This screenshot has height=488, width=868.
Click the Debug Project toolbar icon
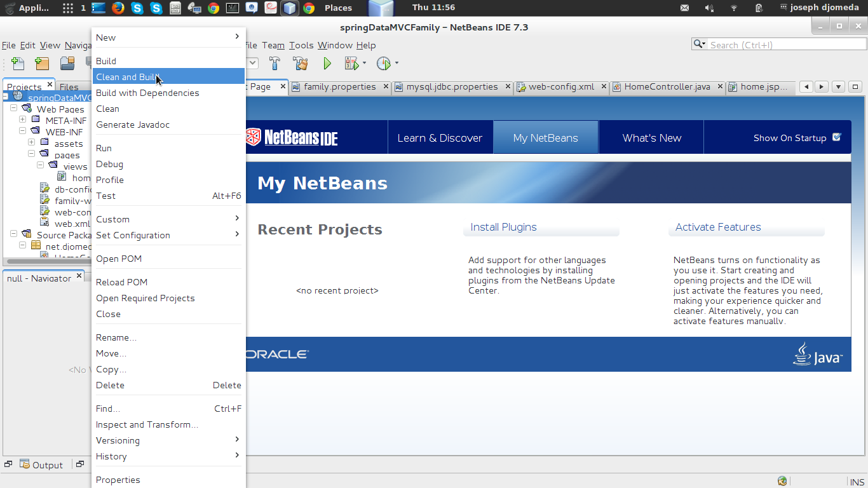(352, 64)
